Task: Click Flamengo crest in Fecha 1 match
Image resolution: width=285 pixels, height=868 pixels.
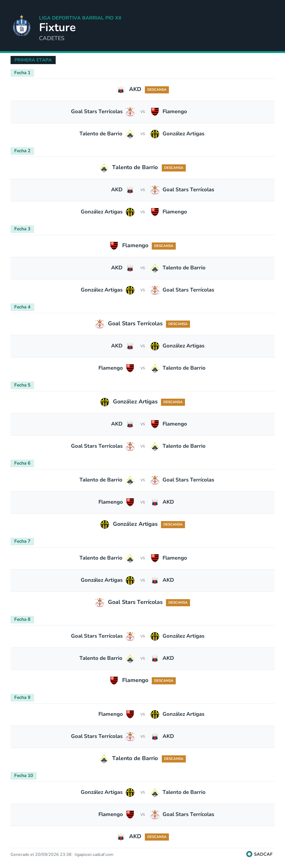Action: pyautogui.click(x=155, y=112)
